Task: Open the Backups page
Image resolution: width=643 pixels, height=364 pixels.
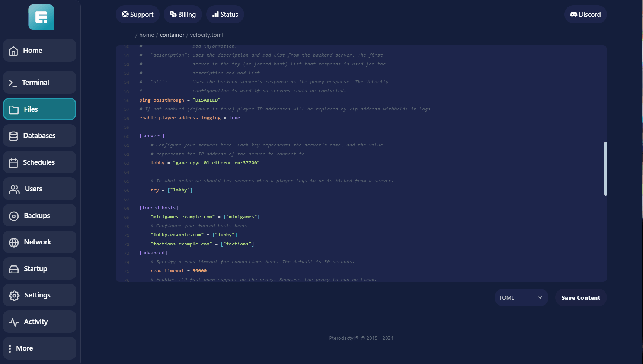Action: (x=39, y=216)
